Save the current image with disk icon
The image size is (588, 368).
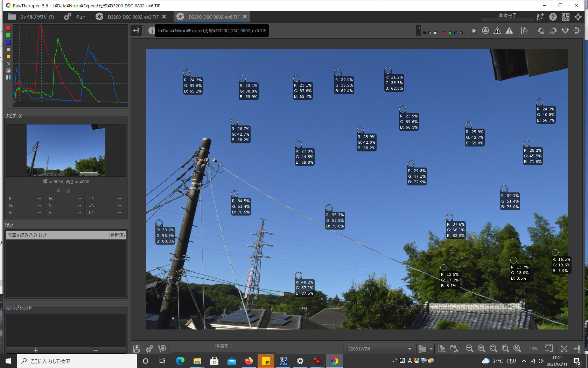coord(137,349)
